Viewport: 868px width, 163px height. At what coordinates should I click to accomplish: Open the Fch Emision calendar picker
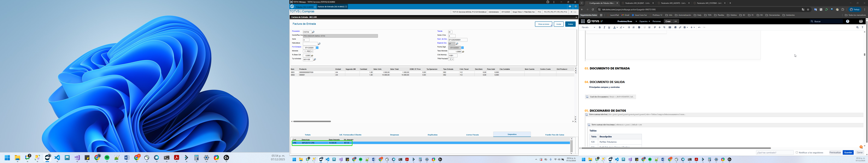click(317, 48)
